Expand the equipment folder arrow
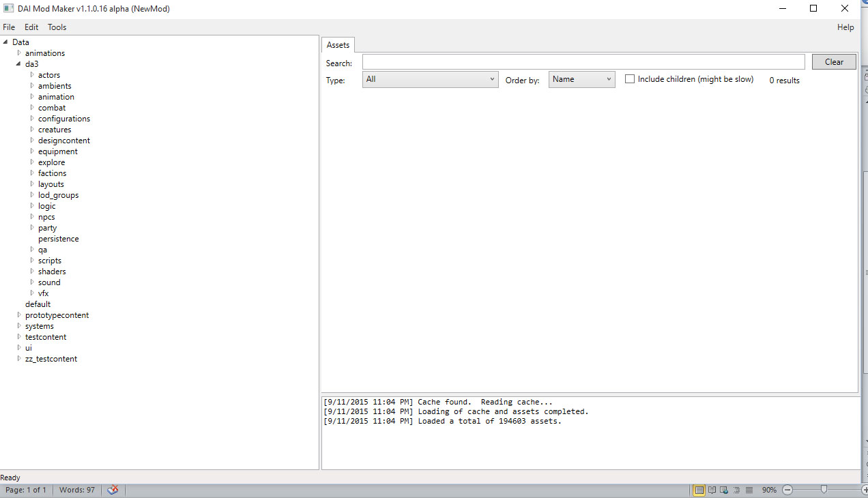The image size is (868, 498). (32, 151)
